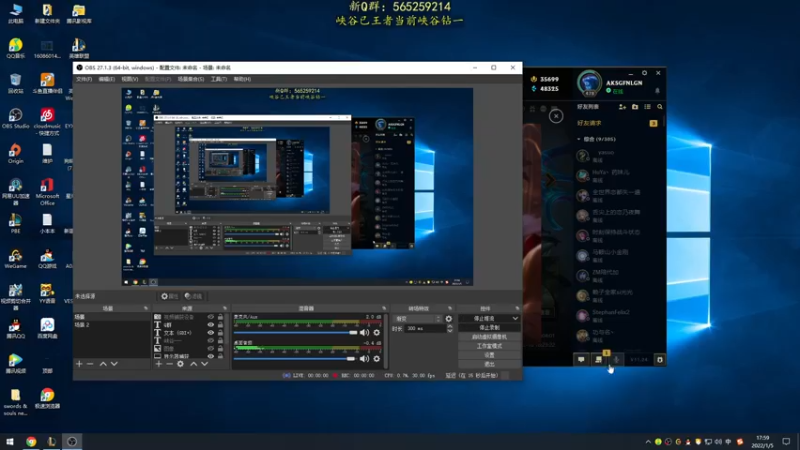Click the 退出 button in OBS controls
Screen dimensions: 800x450
point(489,364)
